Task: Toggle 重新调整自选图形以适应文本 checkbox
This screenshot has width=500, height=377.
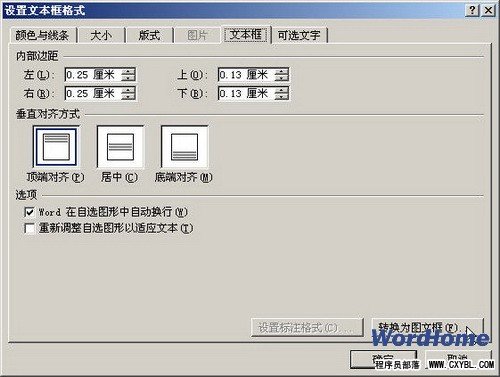Action: click(x=29, y=228)
